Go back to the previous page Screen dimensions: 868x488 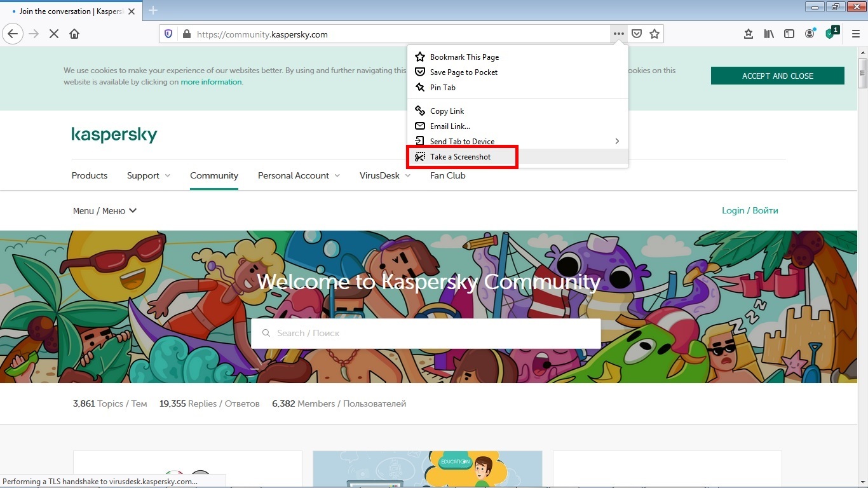click(13, 34)
